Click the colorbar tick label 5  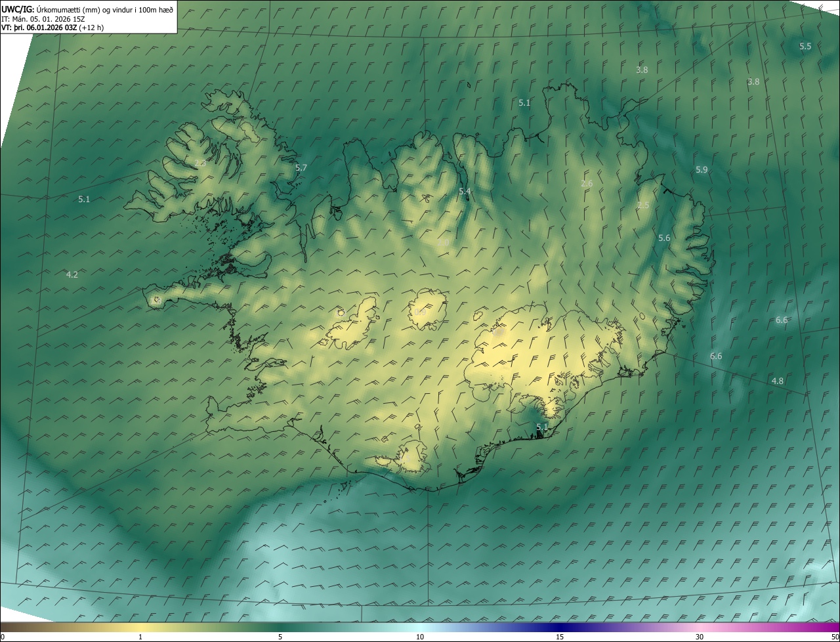point(280,637)
